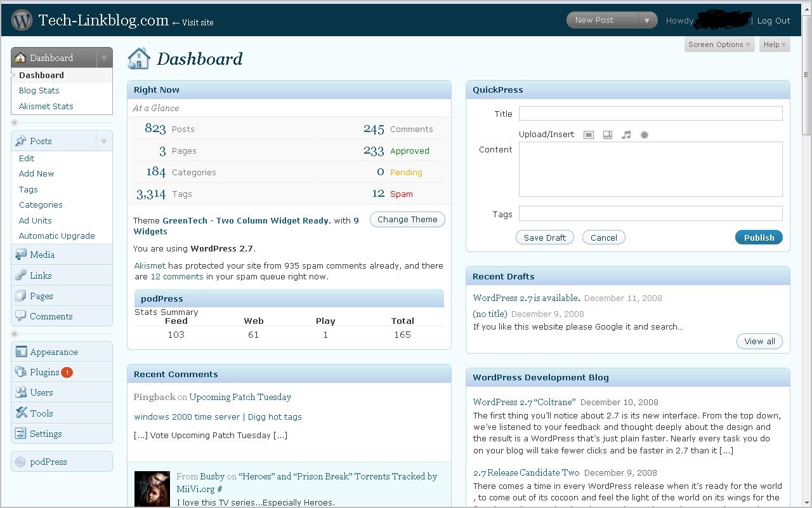Click the Appearance icon in sidebar

21,352
